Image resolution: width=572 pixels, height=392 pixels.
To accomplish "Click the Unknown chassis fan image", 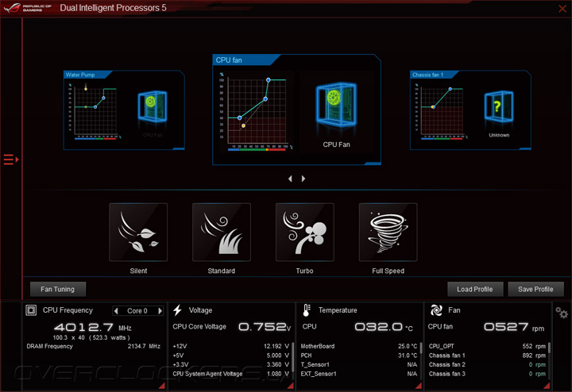I will pyautogui.click(x=499, y=106).
